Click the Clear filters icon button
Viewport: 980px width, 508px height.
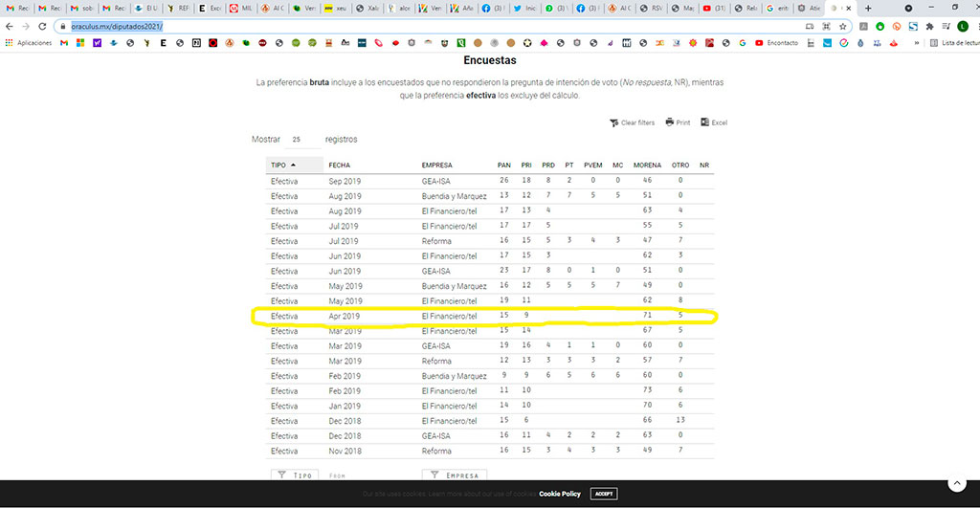pos(632,123)
